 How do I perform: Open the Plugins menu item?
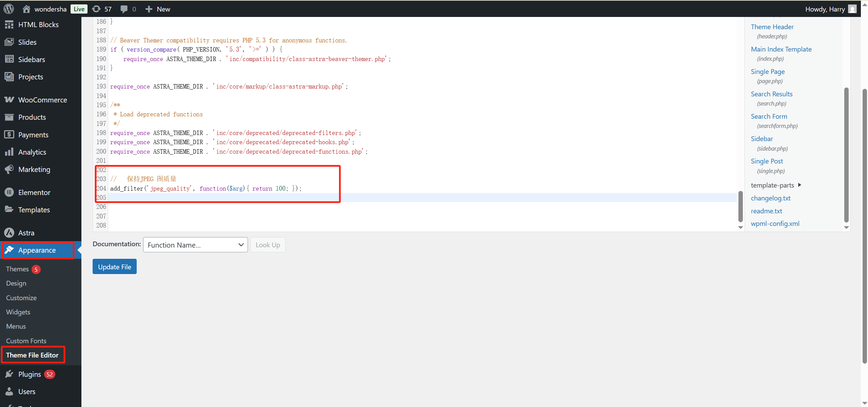[30, 374]
